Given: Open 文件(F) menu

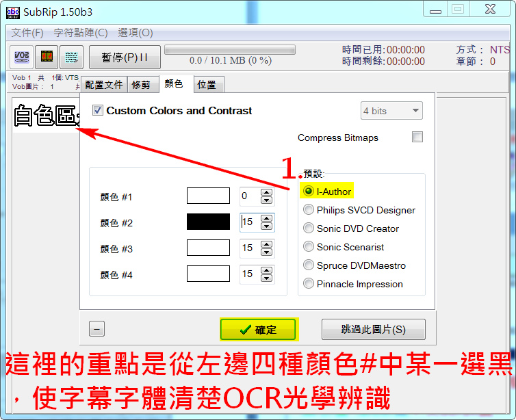Looking at the screenshot, I should pyautogui.click(x=27, y=33).
